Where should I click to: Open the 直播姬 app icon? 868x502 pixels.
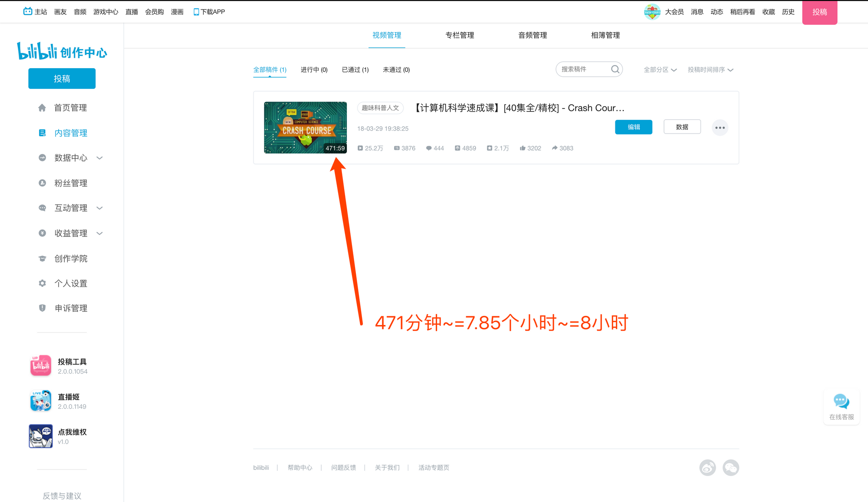pyautogui.click(x=41, y=401)
